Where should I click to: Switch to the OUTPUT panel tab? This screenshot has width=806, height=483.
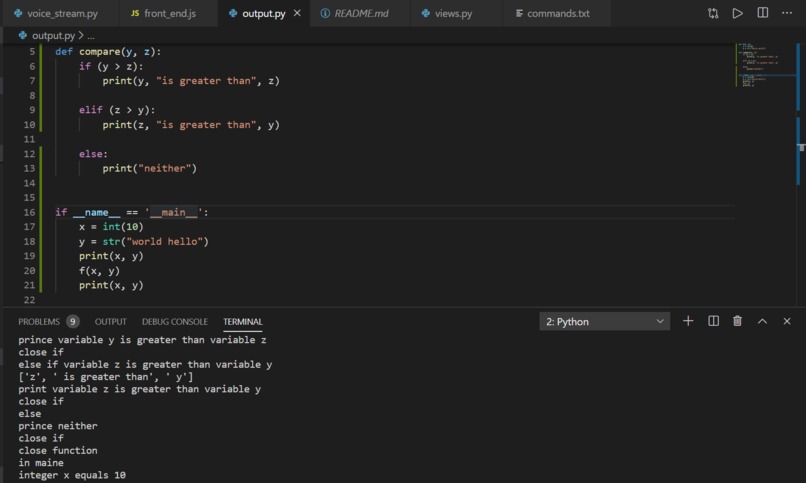[111, 322]
